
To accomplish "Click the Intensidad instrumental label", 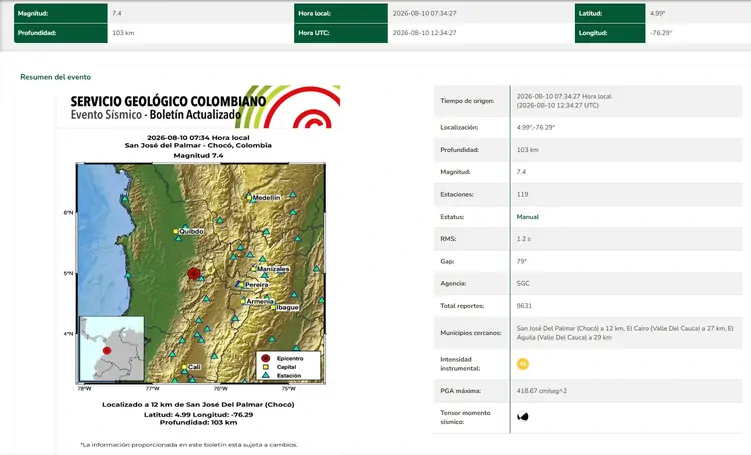I will click(x=460, y=364).
